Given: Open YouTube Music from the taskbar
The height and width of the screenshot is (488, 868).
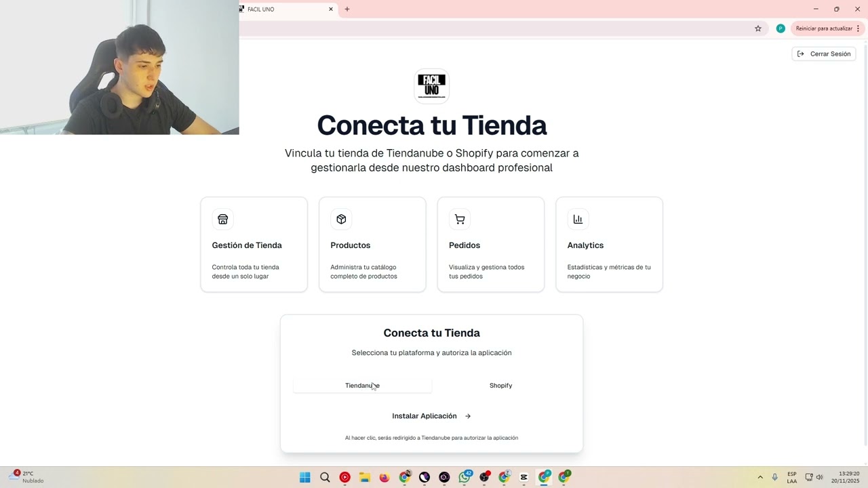Looking at the screenshot, I should 344,477.
